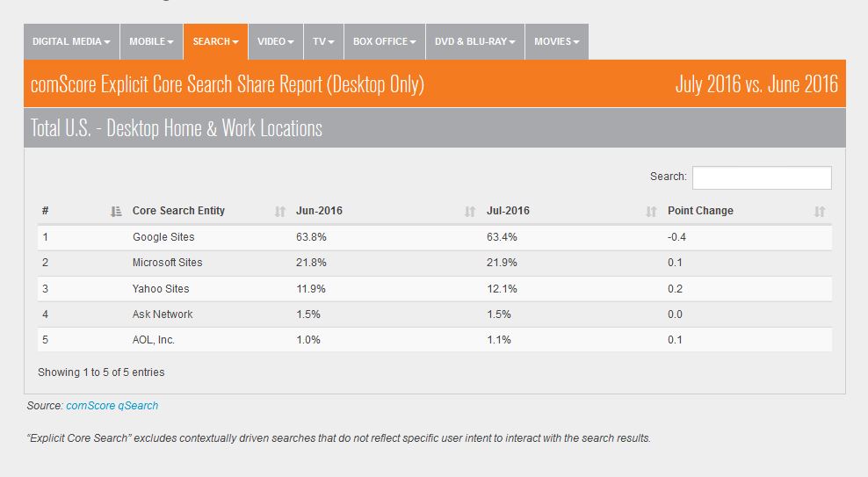Click sort icon for Jun-2016 column
Image resolution: width=868 pixels, height=477 pixels.
click(470, 212)
